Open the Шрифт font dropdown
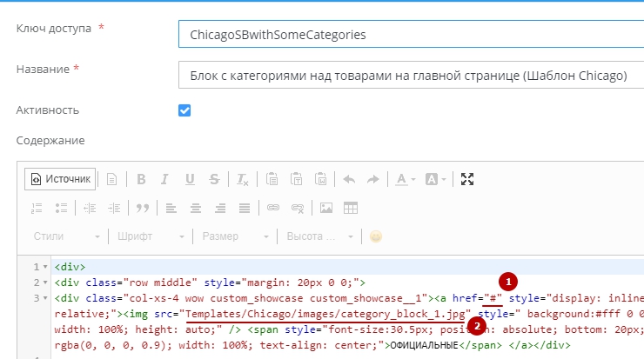Image resolution: width=644 pixels, height=359 pixels. (149, 236)
